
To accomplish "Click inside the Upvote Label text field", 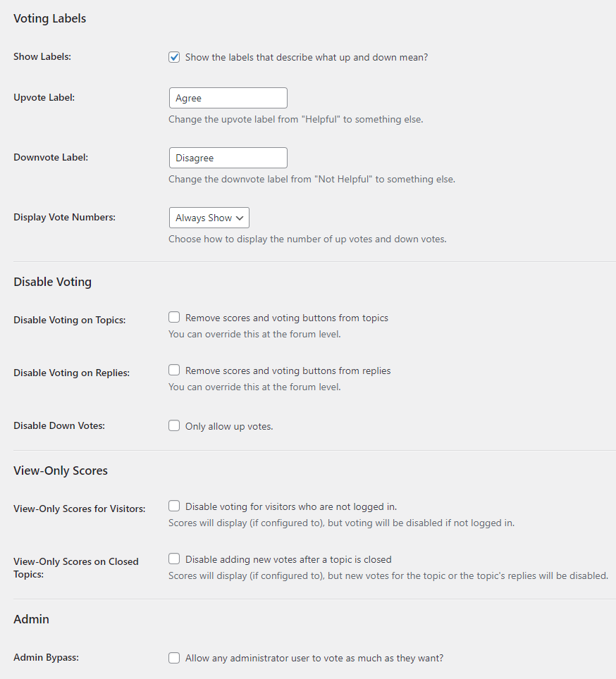I will pyautogui.click(x=228, y=98).
